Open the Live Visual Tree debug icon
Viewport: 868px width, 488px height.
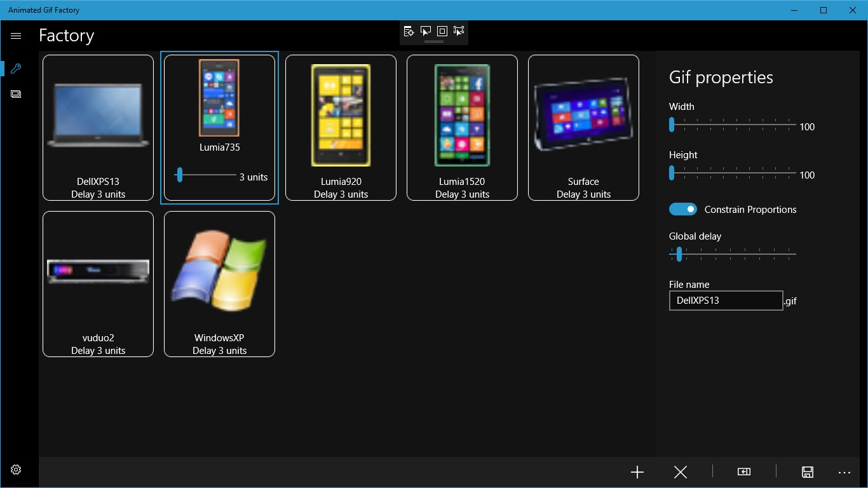point(409,31)
